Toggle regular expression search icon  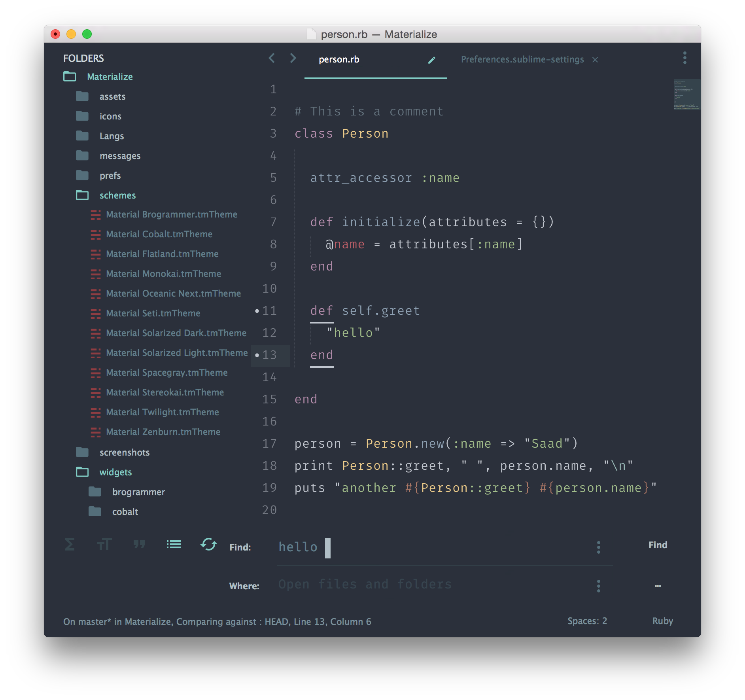pyautogui.click(x=70, y=545)
